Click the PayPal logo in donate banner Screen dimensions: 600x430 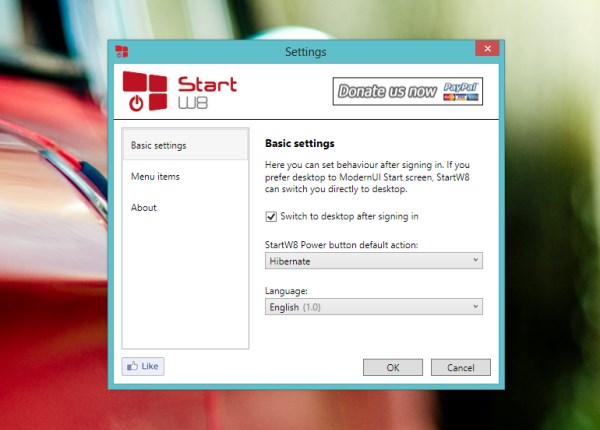(x=461, y=87)
